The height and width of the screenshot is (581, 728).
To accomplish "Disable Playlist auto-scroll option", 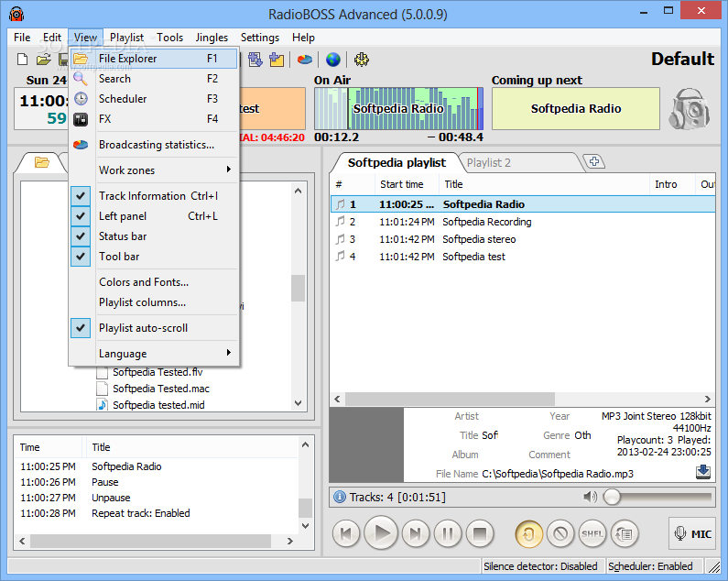I will [x=154, y=328].
